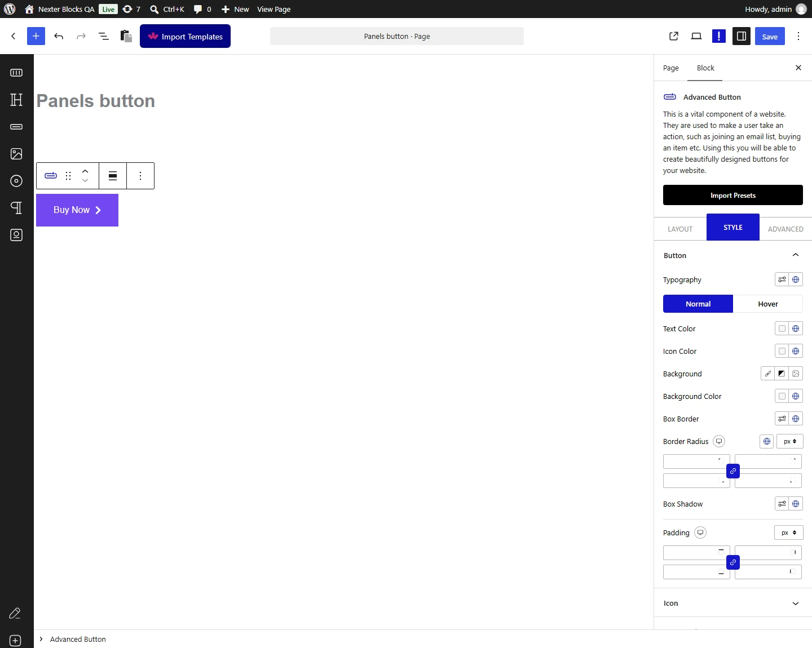Click the block drag handle
The image size is (812, 648).
[68, 176]
